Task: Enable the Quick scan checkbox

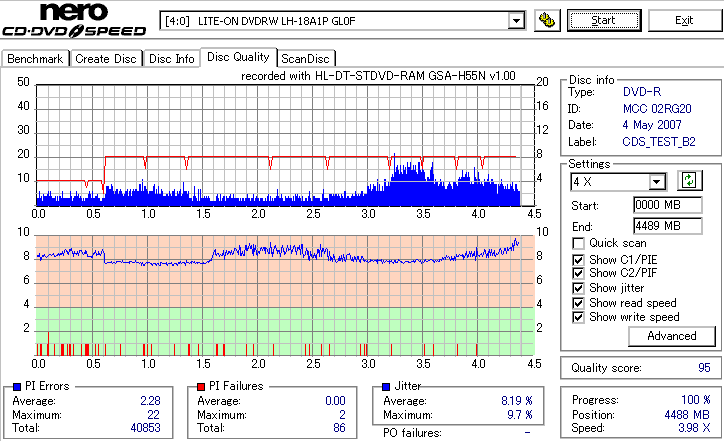Action: point(578,243)
